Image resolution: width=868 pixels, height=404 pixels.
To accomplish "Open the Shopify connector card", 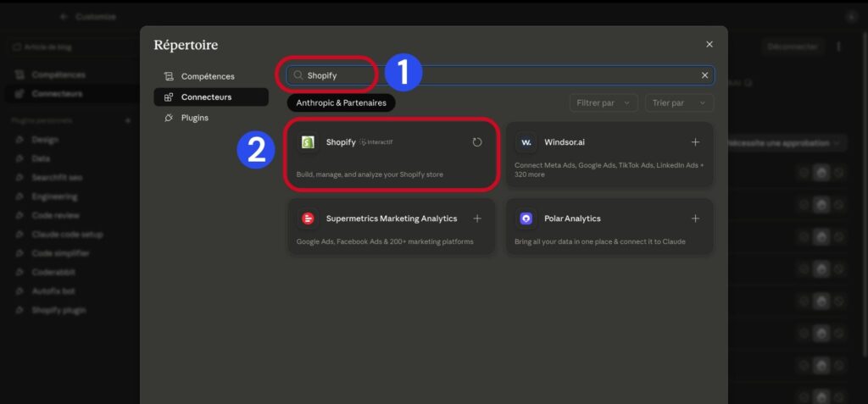I will (391, 157).
